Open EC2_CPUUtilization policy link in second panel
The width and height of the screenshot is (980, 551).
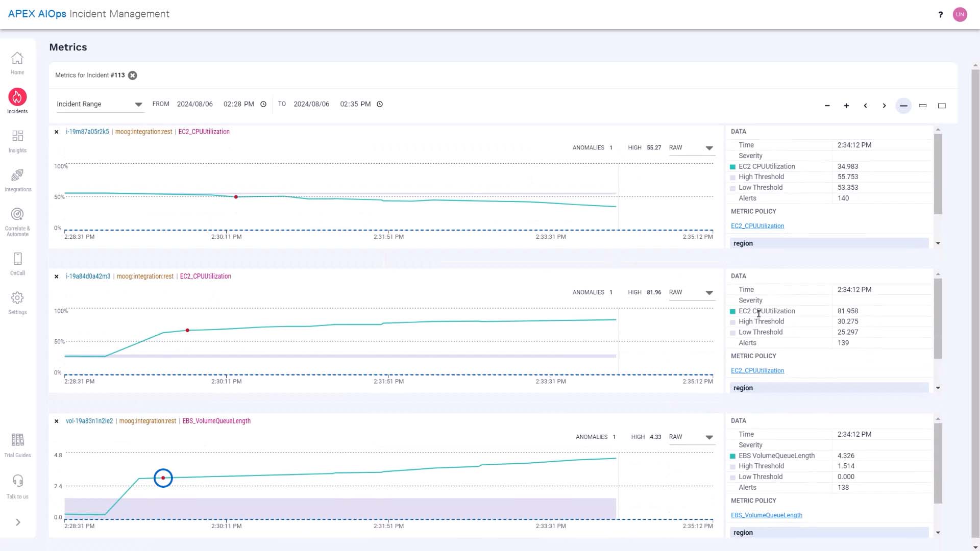pos(757,371)
